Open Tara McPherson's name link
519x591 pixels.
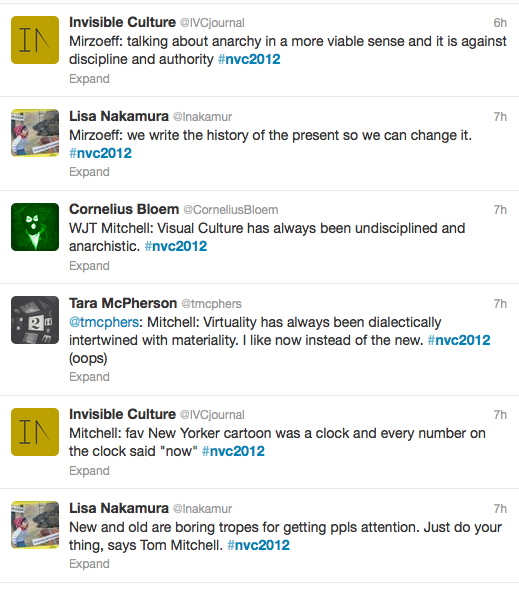click(x=123, y=303)
